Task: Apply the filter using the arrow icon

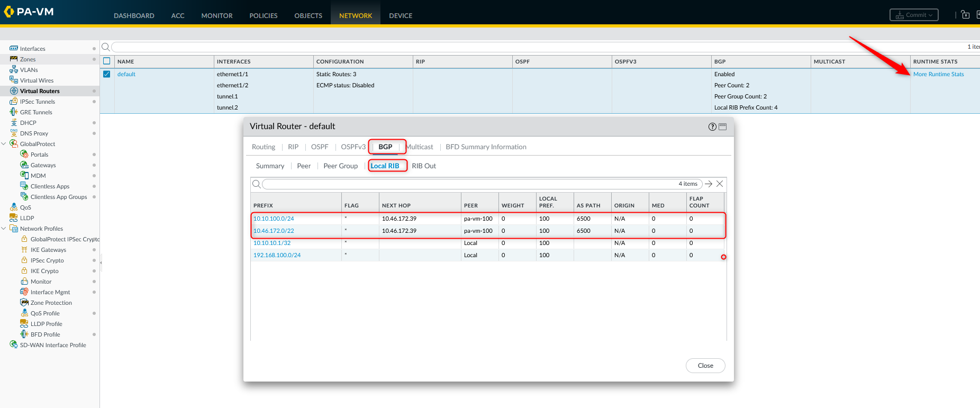Action: coord(709,184)
